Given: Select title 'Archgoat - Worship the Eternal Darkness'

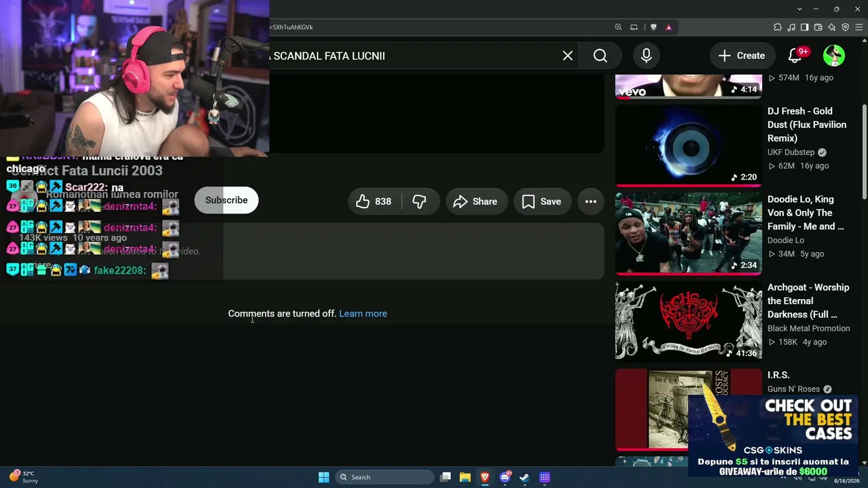Looking at the screenshot, I should tap(808, 301).
